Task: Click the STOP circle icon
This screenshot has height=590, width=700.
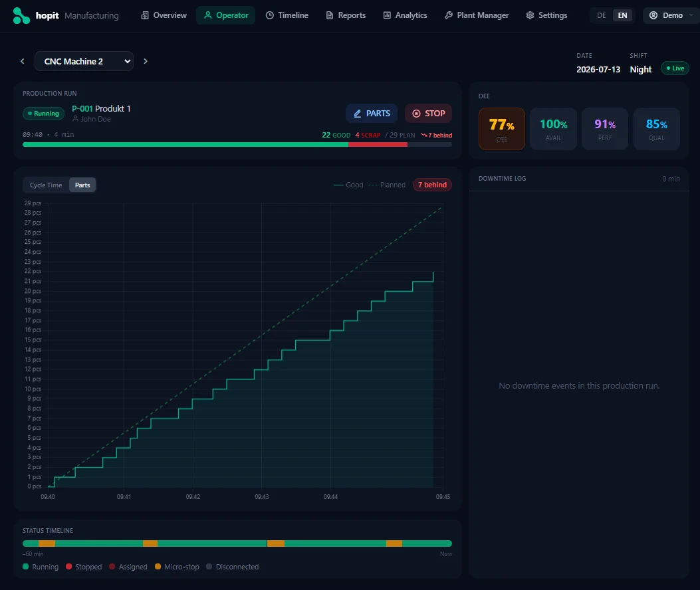Action: click(416, 114)
